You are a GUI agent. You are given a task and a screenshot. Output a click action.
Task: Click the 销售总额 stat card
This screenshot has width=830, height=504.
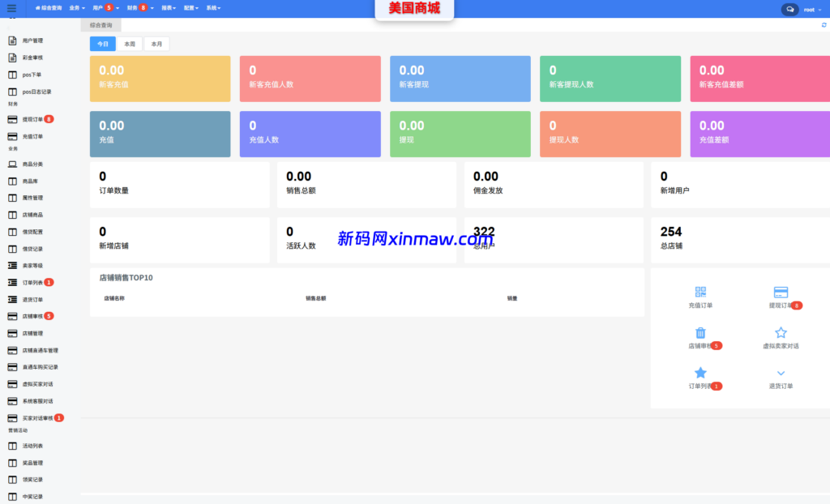click(x=366, y=185)
